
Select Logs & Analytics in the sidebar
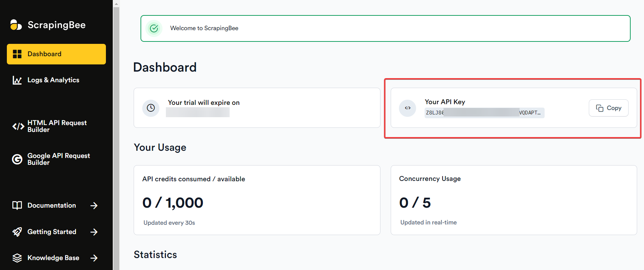point(53,80)
